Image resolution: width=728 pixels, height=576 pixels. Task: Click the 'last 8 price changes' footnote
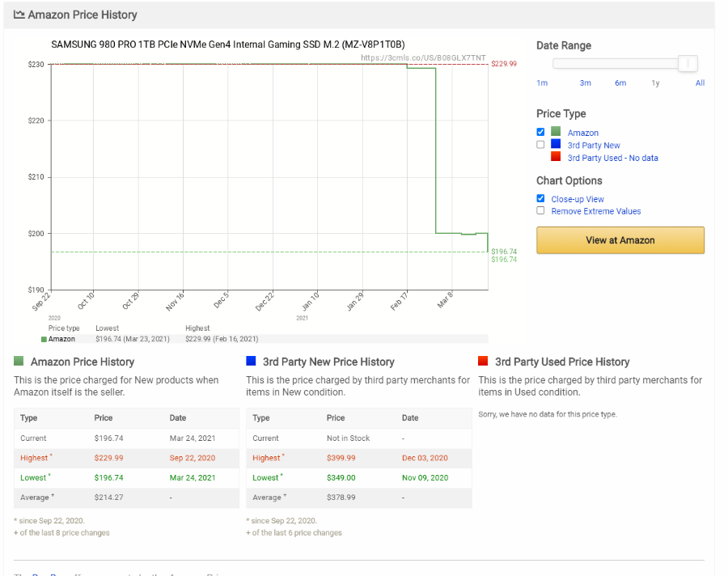click(x=61, y=533)
